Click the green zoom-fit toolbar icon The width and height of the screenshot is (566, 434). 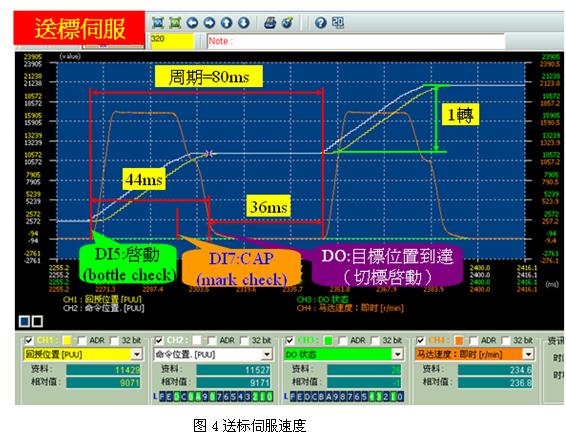point(175,23)
